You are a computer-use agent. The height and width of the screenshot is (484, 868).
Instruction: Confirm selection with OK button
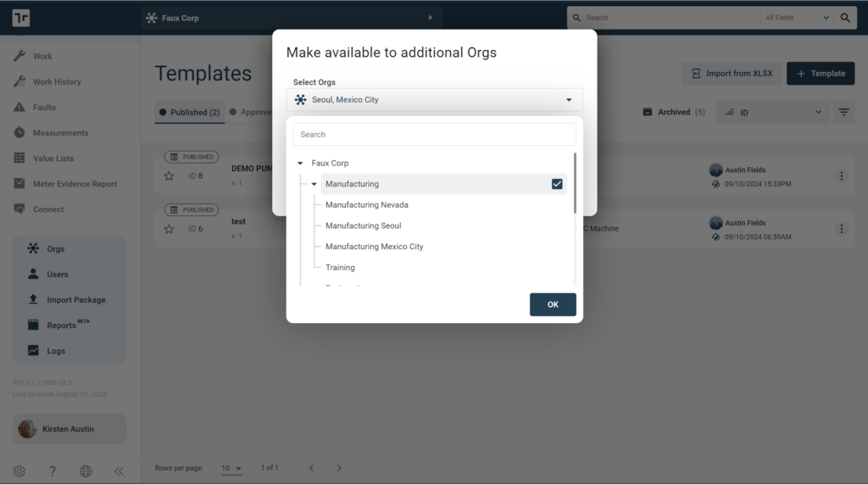coord(553,304)
